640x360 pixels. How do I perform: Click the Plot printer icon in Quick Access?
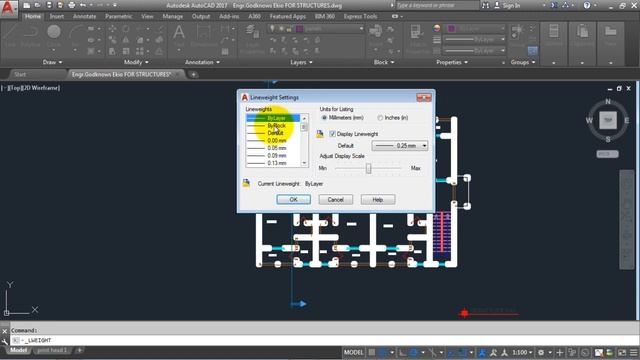(72, 5)
